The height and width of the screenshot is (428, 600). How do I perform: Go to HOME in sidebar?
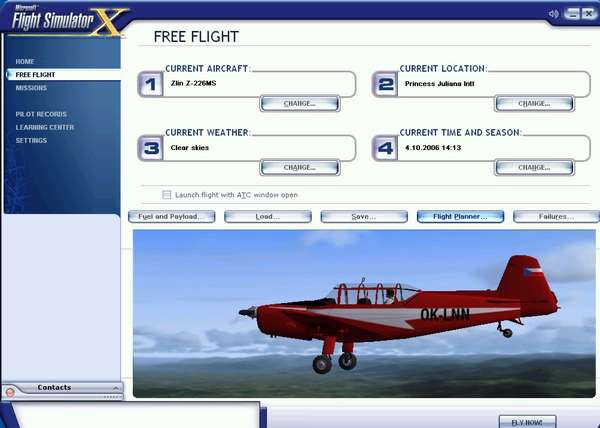coord(25,62)
